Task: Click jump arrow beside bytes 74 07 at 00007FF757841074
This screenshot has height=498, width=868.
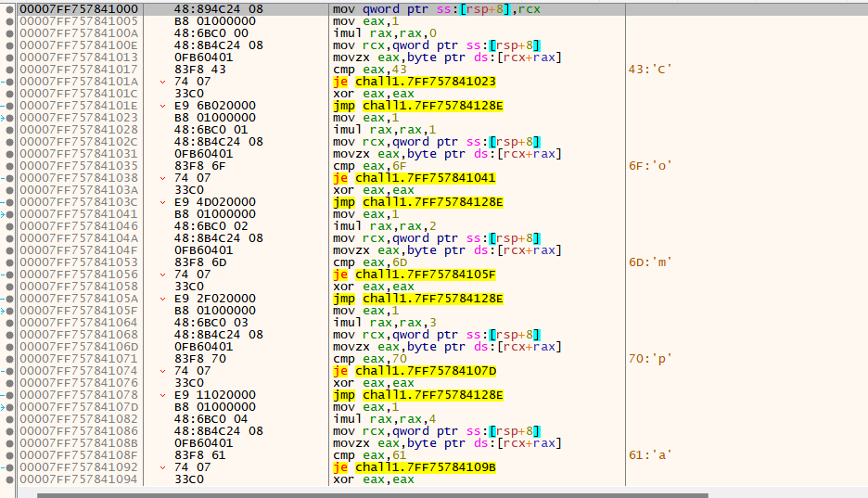Action: click(x=163, y=371)
